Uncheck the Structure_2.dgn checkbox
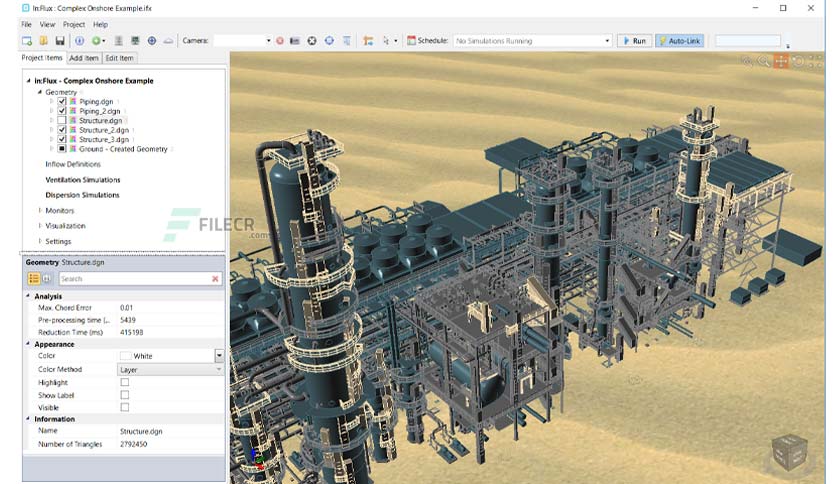 [x=62, y=130]
